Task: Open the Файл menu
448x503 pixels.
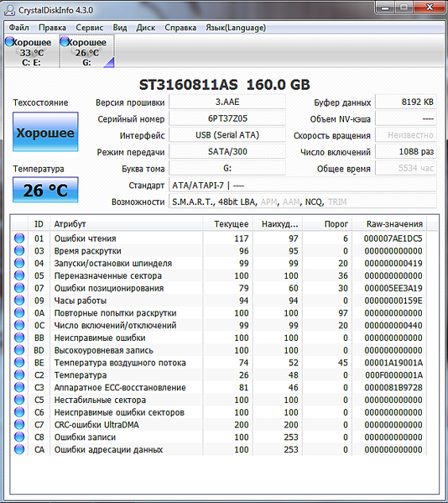Action: (18, 28)
